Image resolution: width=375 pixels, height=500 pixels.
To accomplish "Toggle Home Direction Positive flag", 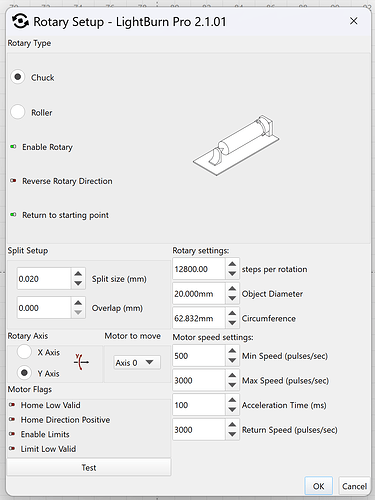I will [x=12, y=419].
